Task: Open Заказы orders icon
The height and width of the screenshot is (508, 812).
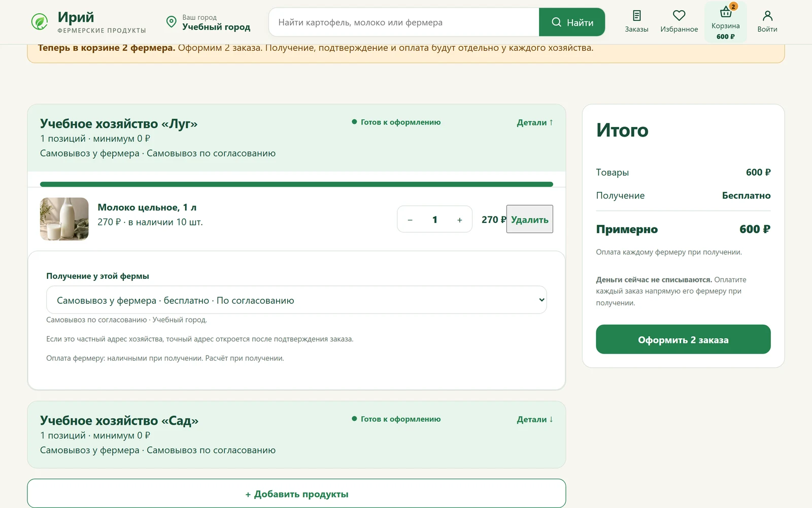Action: [x=636, y=16]
